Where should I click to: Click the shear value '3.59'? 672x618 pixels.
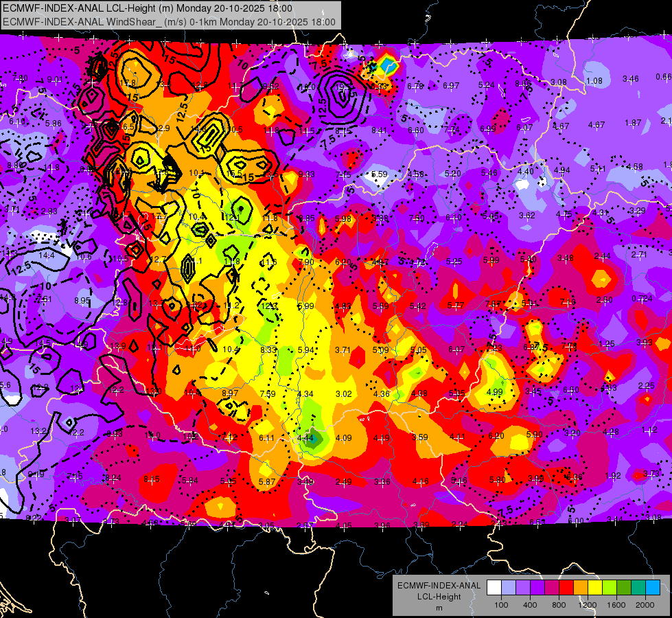click(x=420, y=437)
